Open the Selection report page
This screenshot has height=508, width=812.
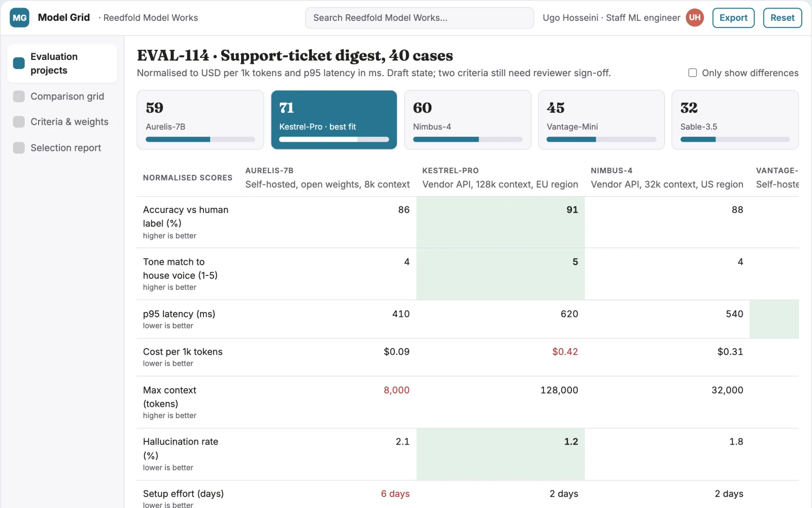(x=62, y=148)
